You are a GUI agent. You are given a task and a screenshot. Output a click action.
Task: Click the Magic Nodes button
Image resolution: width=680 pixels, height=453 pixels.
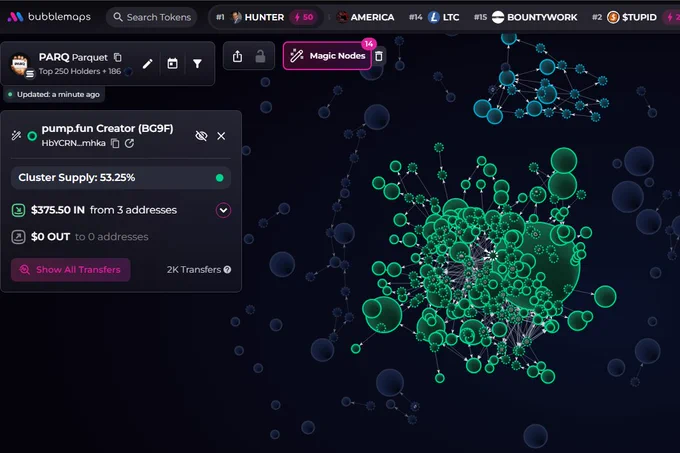click(327, 56)
